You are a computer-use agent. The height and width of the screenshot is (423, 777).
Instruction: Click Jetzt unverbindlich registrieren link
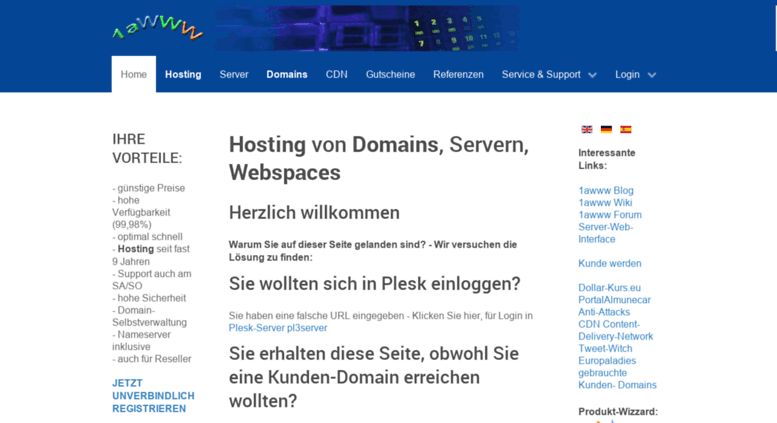[x=153, y=396]
